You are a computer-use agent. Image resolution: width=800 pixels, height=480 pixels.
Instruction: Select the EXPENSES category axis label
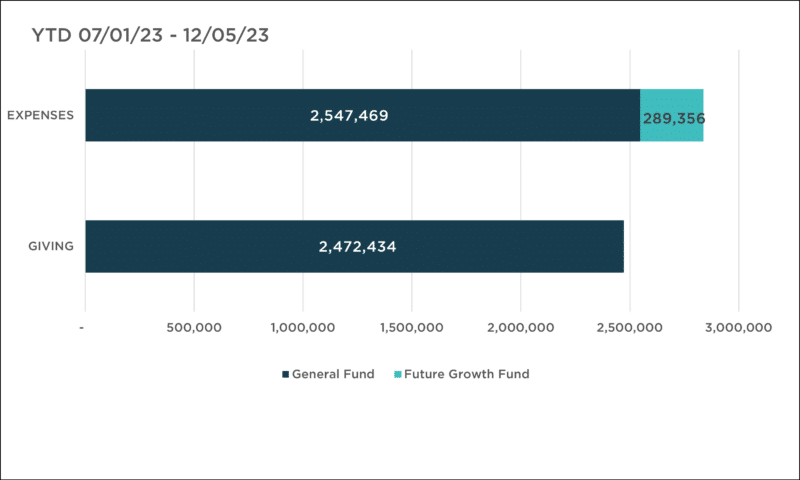pos(40,115)
